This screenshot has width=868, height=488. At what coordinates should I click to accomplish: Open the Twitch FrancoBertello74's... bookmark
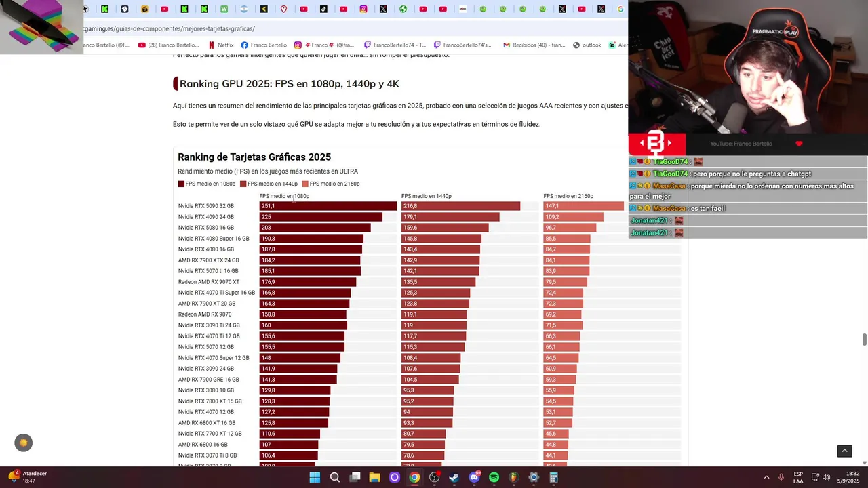click(x=462, y=45)
